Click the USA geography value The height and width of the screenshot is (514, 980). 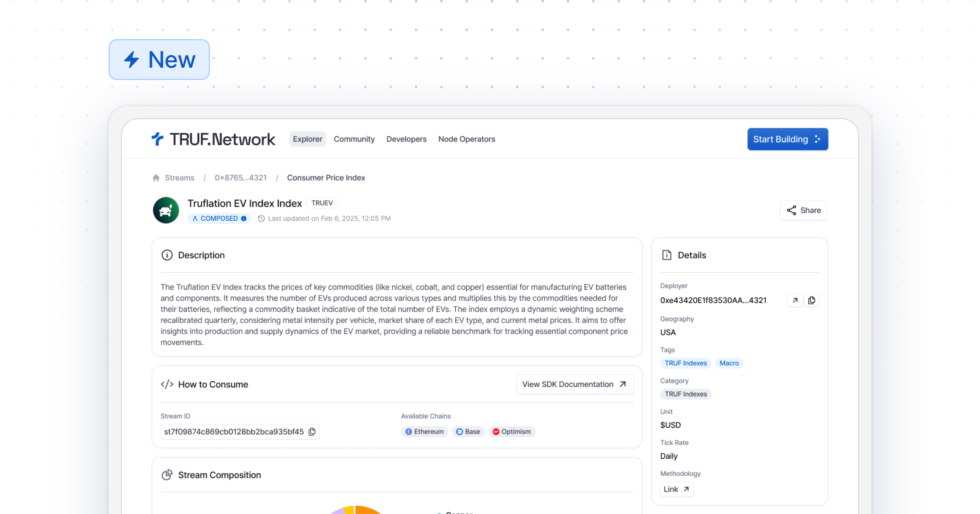(668, 332)
